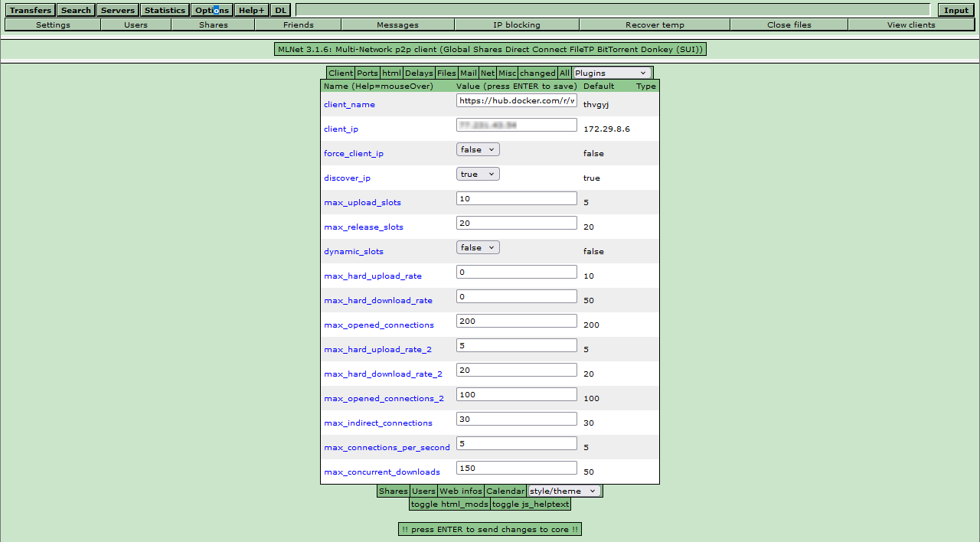980x542 pixels.
Task: Click the max_upload_slots input field
Action: pyautogui.click(x=516, y=199)
